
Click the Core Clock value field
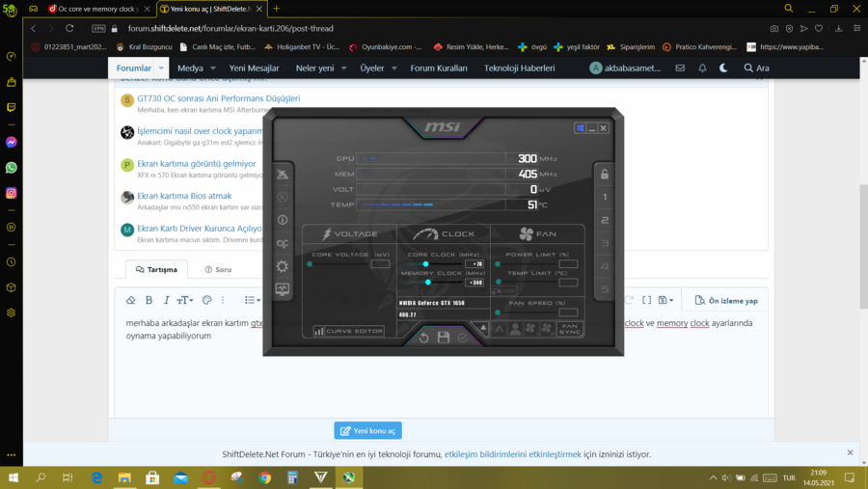coord(475,264)
